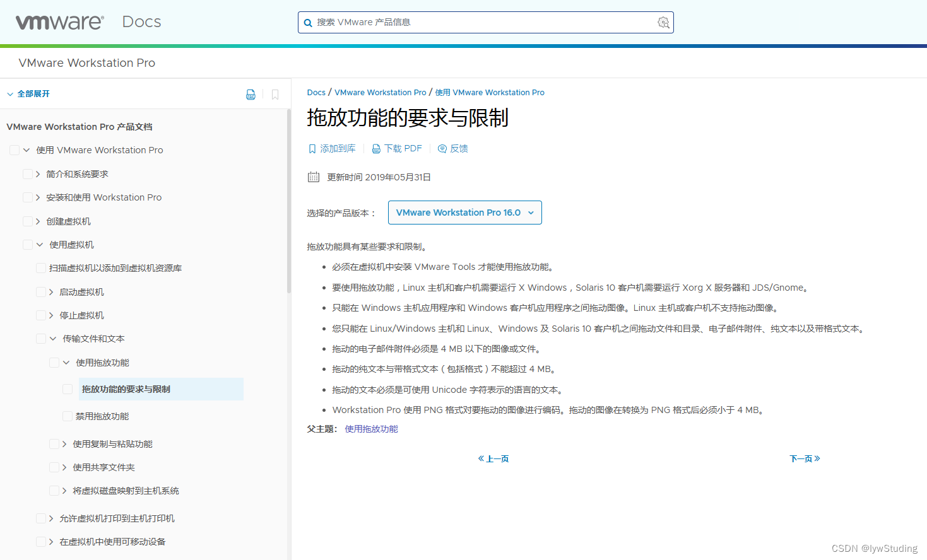Open the 使用共享文件夹 topic
The width and height of the screenshot is (927, 560).
[103, 467]
